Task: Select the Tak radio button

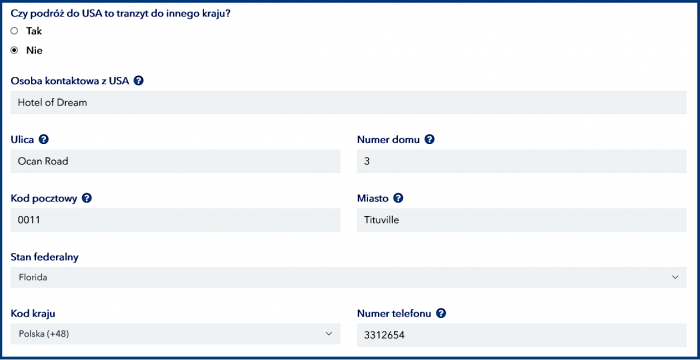Action: tap(14, 31)
